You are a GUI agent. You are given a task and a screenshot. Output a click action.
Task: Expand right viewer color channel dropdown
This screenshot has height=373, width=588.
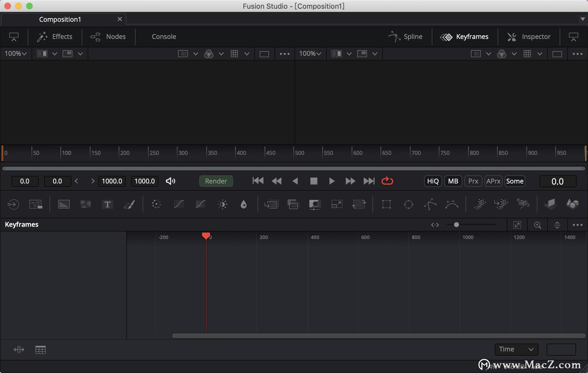coord(514,54)
